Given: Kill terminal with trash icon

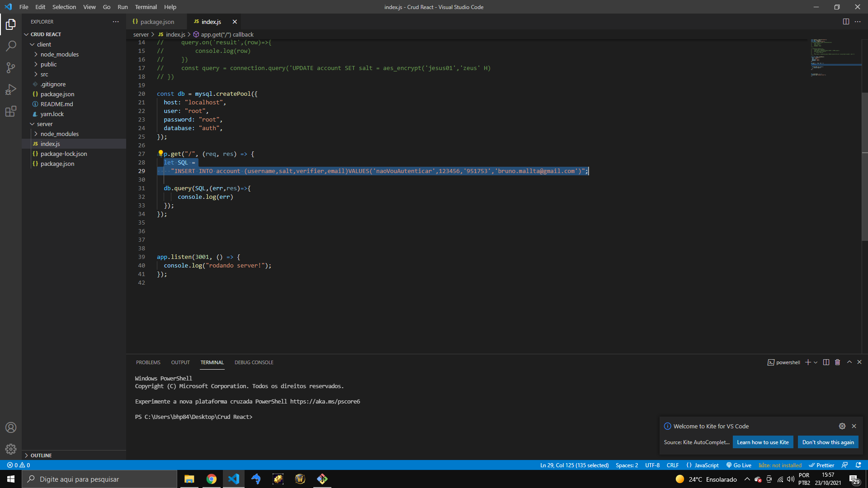Looking at the screenshot, I should click(837, 362).
